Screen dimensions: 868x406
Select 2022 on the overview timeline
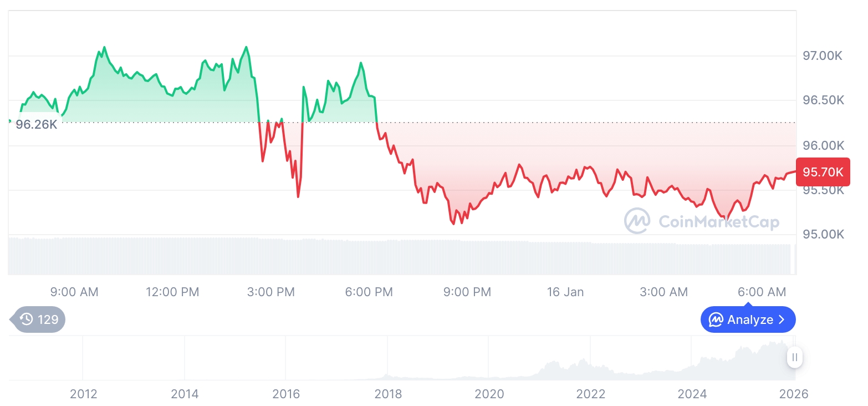591,394
